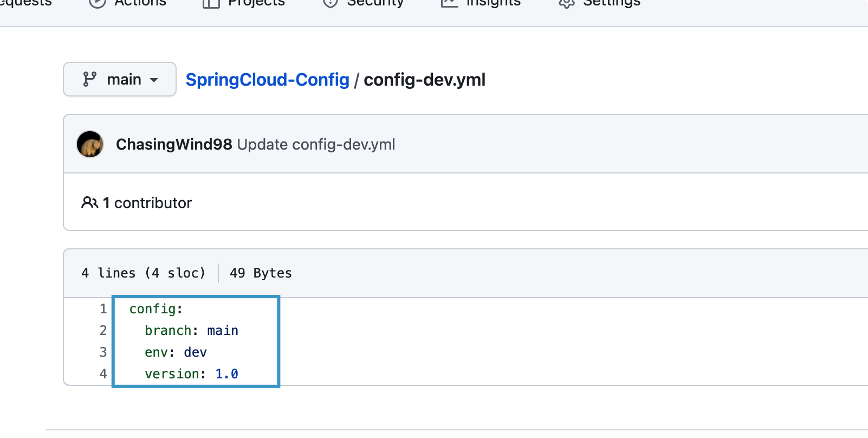Switch to the Projects tab
The image size is (868, 438).
click(256, 3)
